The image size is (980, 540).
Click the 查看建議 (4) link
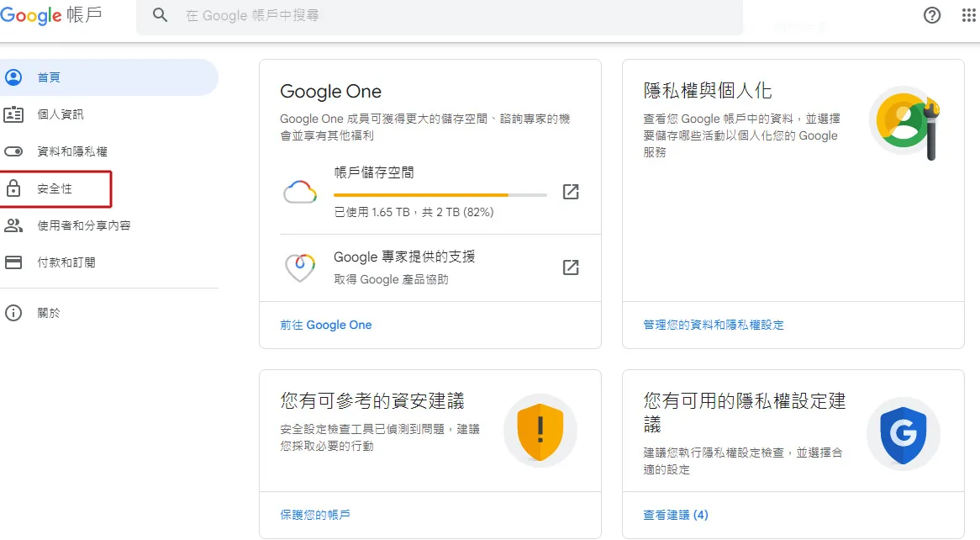675,515
